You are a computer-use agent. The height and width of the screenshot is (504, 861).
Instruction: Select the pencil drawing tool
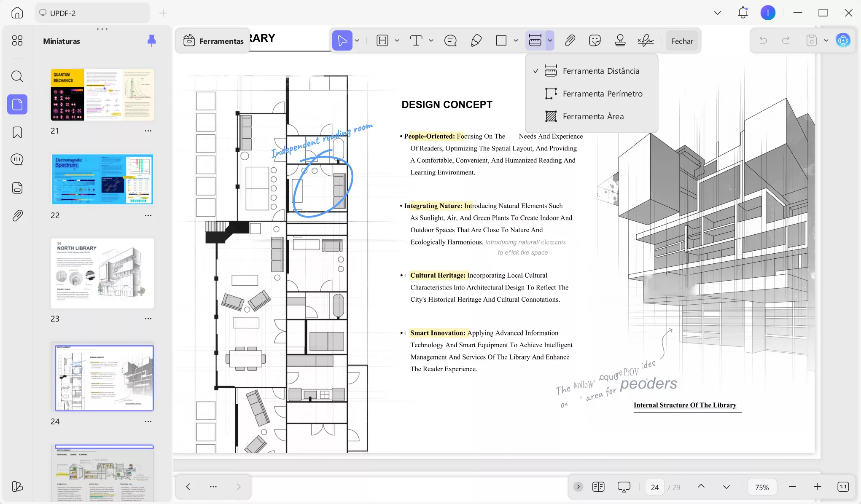click(476, 40)
